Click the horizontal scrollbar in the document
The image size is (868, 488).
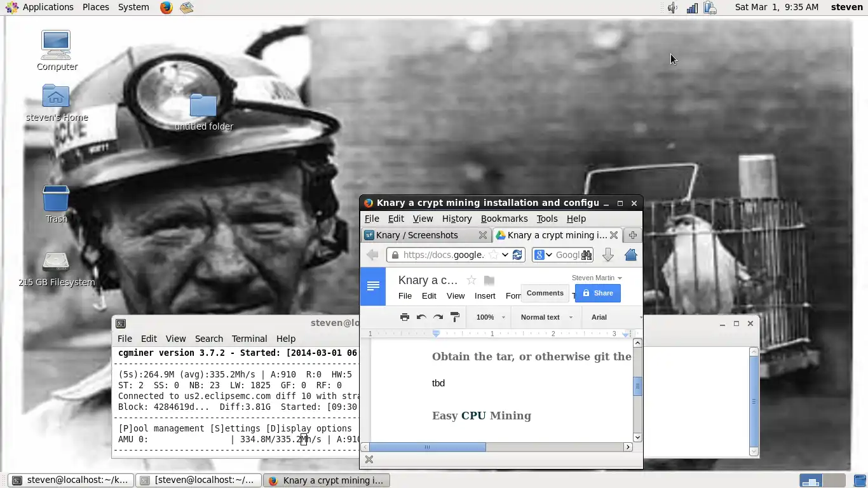pyautogui.click(x=428, y=447)
